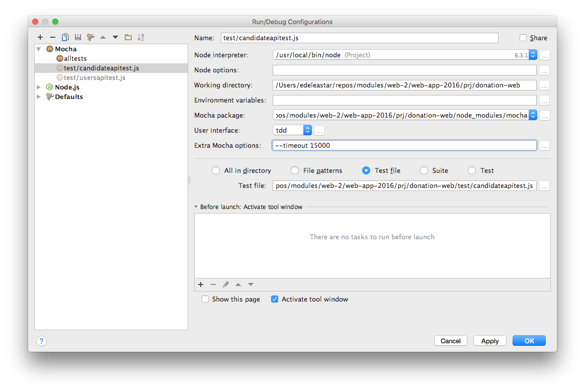Open the edit defaults wrench icon
The height and width of the screenshot is (392, 585).
coord(91,37)
